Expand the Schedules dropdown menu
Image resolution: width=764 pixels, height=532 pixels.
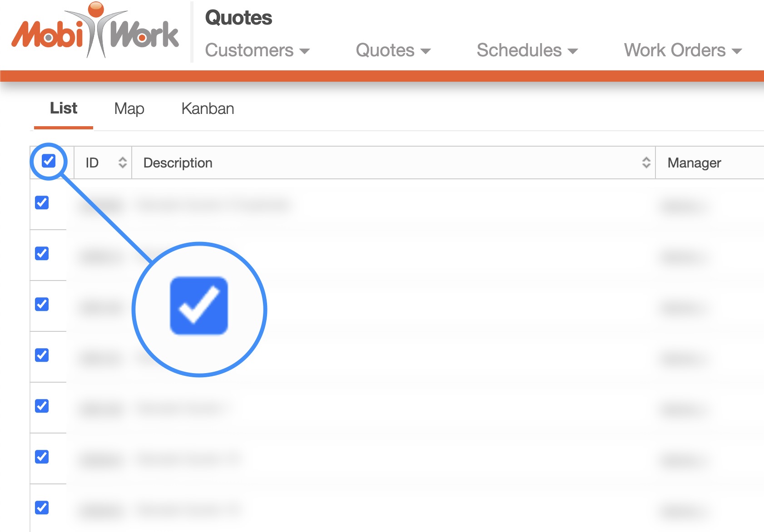pos(527,50)
